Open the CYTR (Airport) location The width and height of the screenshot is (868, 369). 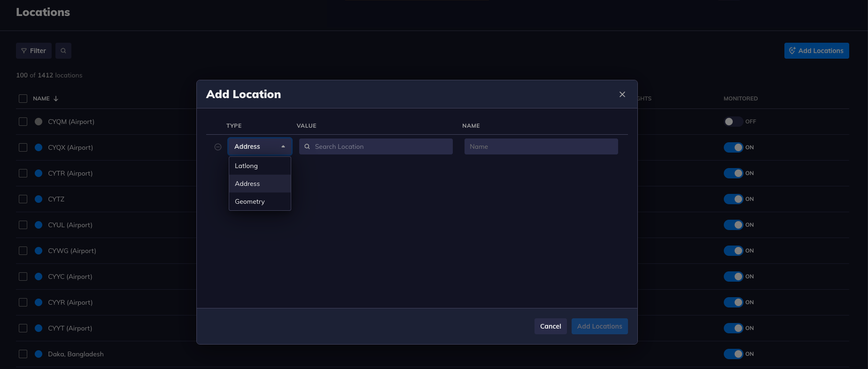click(70, 173)
